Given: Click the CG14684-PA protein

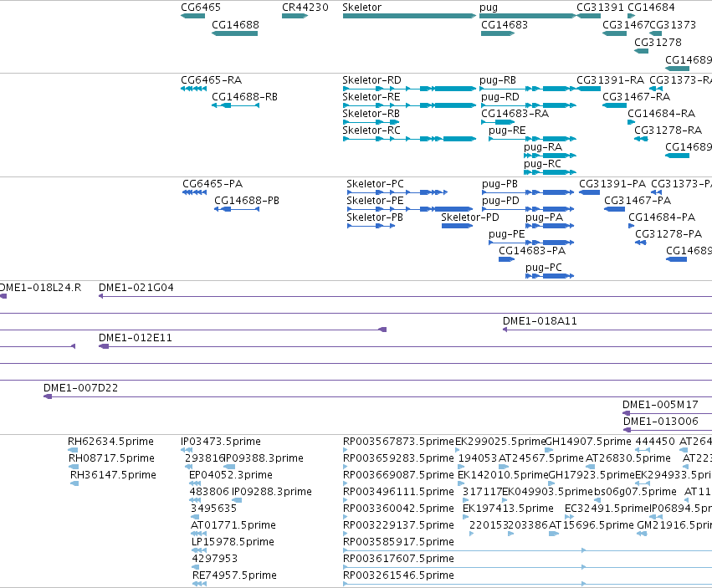Looking at the screenshot, I should point(631,226).
